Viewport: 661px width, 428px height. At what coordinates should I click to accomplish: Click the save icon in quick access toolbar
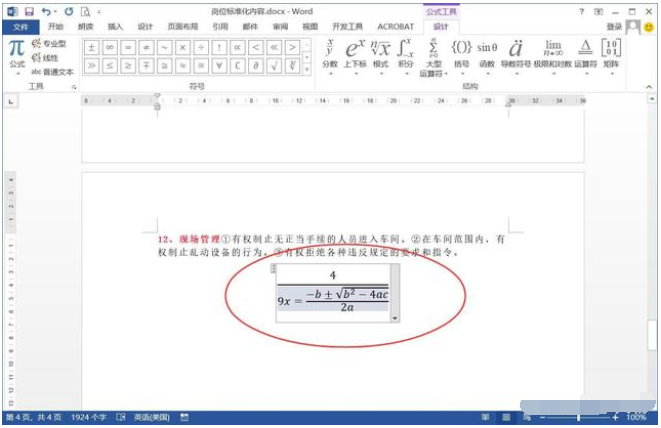pyautogui.click(x=29, y=11)
